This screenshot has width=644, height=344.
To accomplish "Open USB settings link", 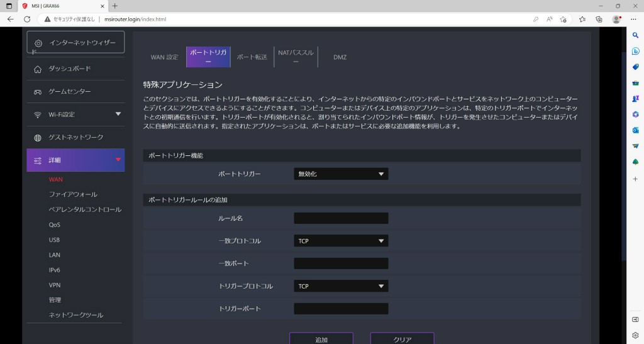I will 54,240.
